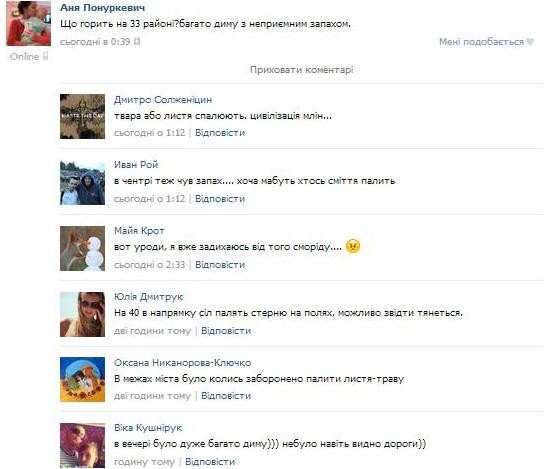
Task: Open Аня Понуркевич's profile photo
Action: (28, 23)
